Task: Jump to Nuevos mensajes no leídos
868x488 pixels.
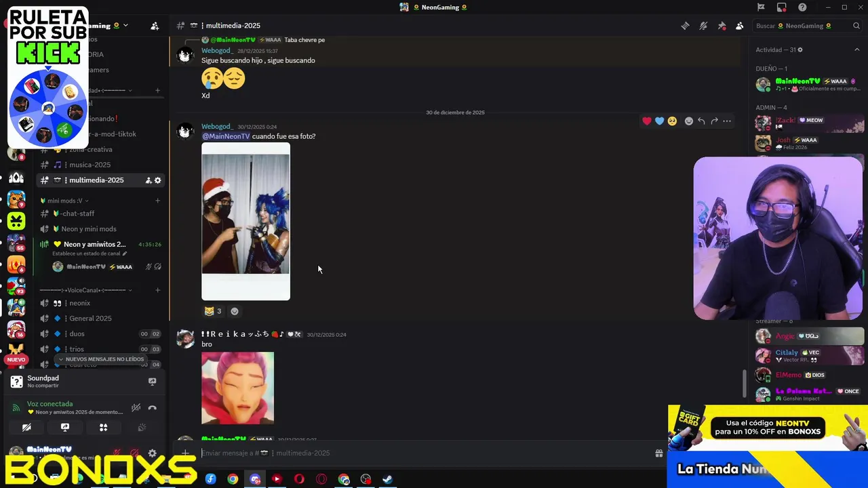Action: point(100,359)
